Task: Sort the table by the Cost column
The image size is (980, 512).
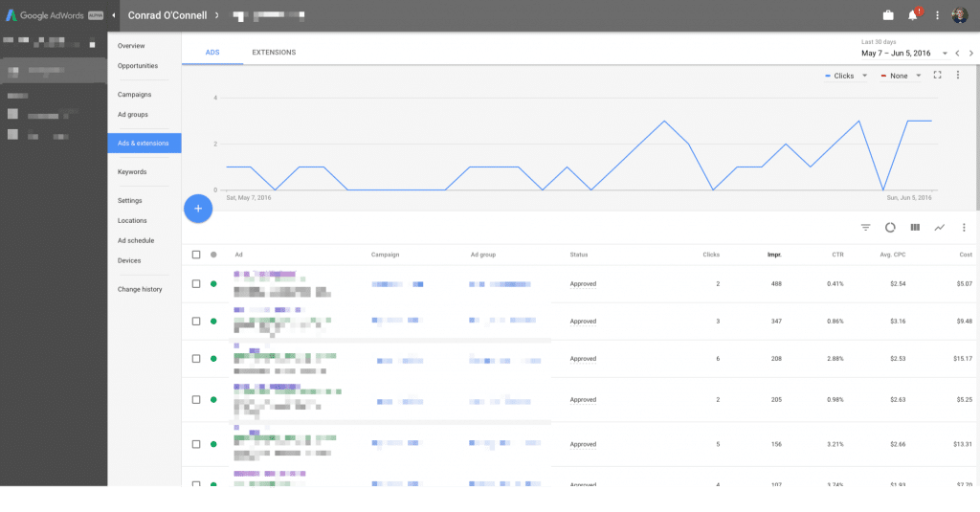Action: pos(966,255)
